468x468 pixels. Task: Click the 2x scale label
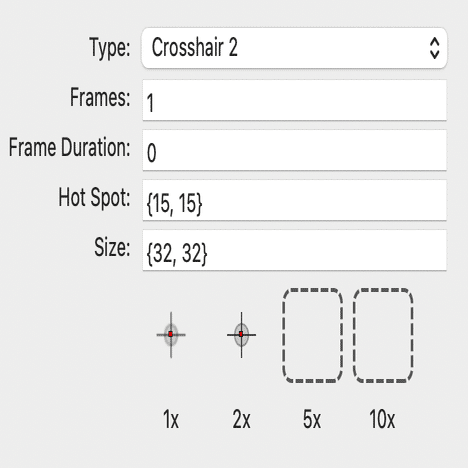tap(241, 419)
